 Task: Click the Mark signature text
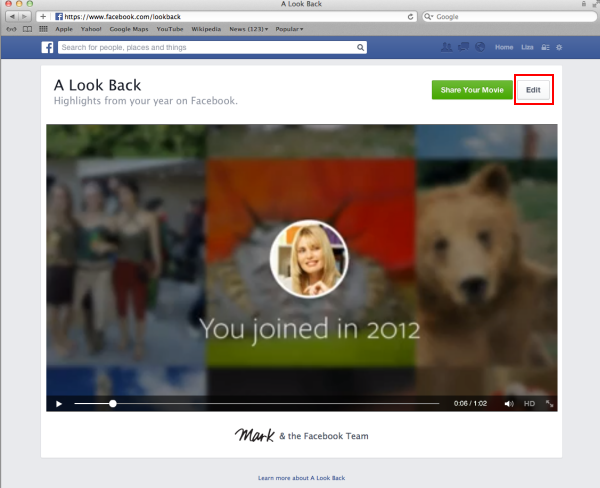pos(254,435)
